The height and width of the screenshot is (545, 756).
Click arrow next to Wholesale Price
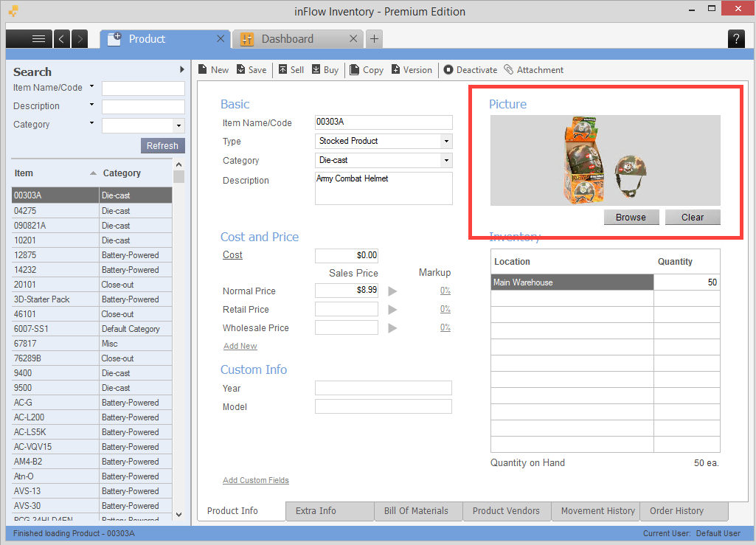(393, 328)
